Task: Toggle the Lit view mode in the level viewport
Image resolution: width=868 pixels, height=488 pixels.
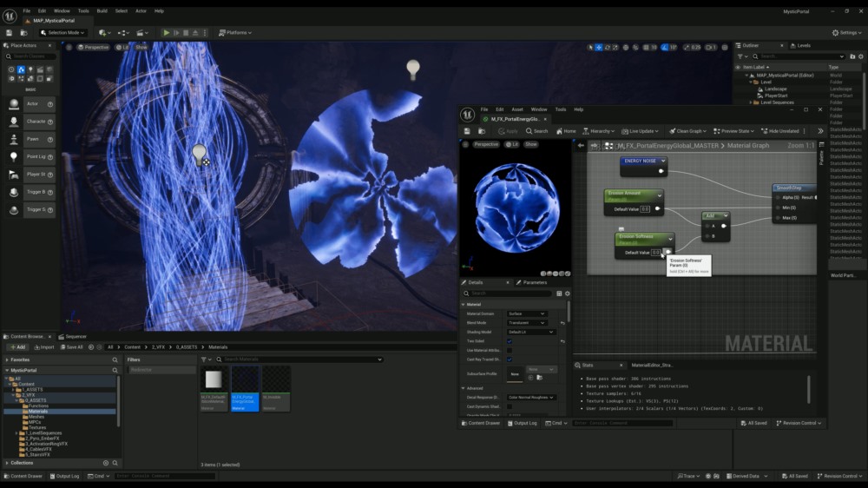Action: (x=122, y=48)
